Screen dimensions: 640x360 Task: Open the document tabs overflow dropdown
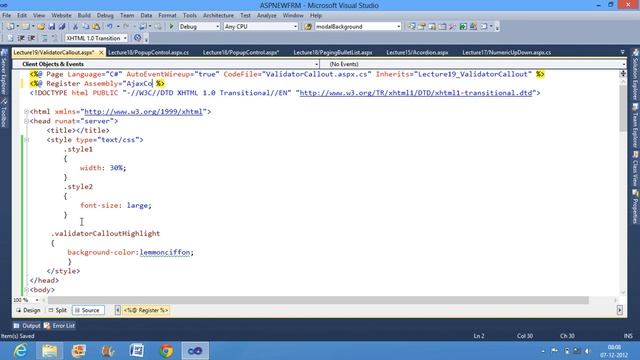[x=622, y=52]
